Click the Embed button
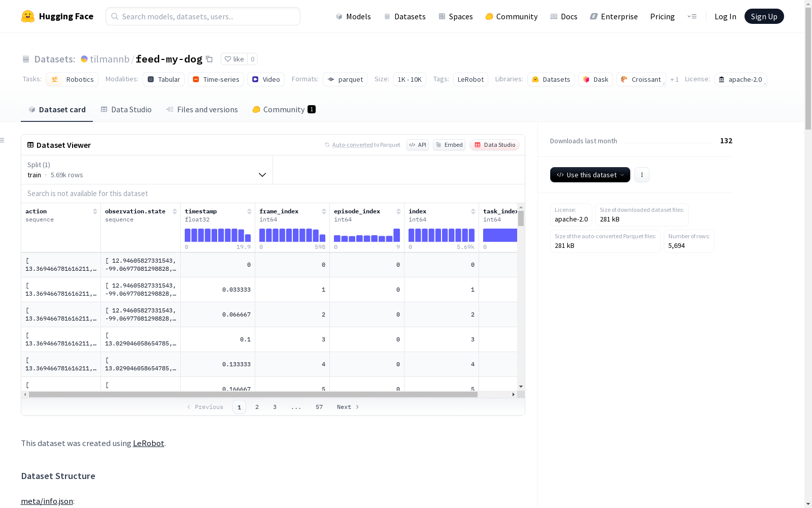The image size is (812, 508). coord(449,145)
